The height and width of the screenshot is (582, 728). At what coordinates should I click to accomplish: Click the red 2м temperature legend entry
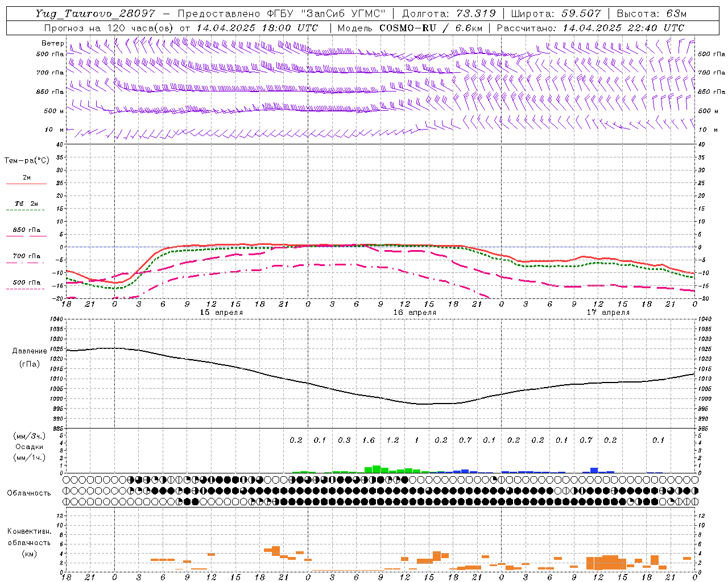pyautogui.click(x=26, y=180)
